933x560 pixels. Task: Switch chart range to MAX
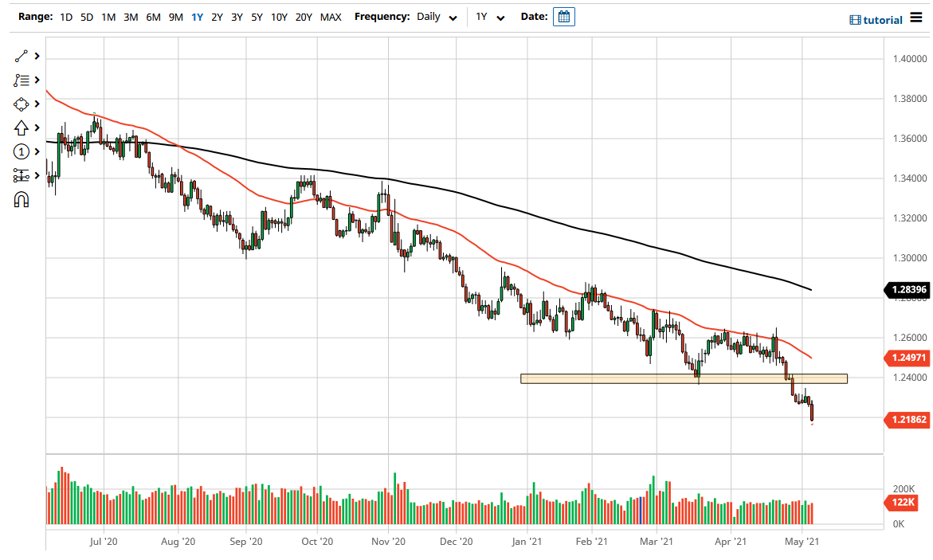[x=331, y=16]
